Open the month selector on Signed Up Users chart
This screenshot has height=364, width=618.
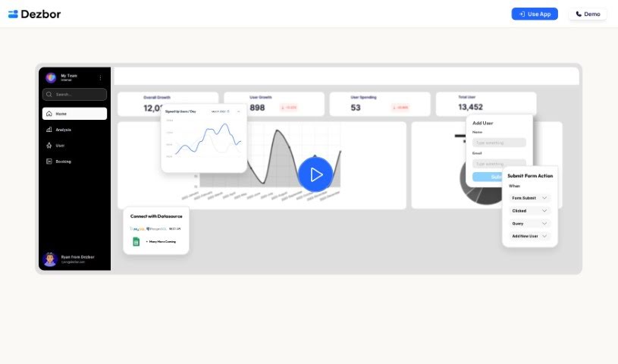point(225,111)
